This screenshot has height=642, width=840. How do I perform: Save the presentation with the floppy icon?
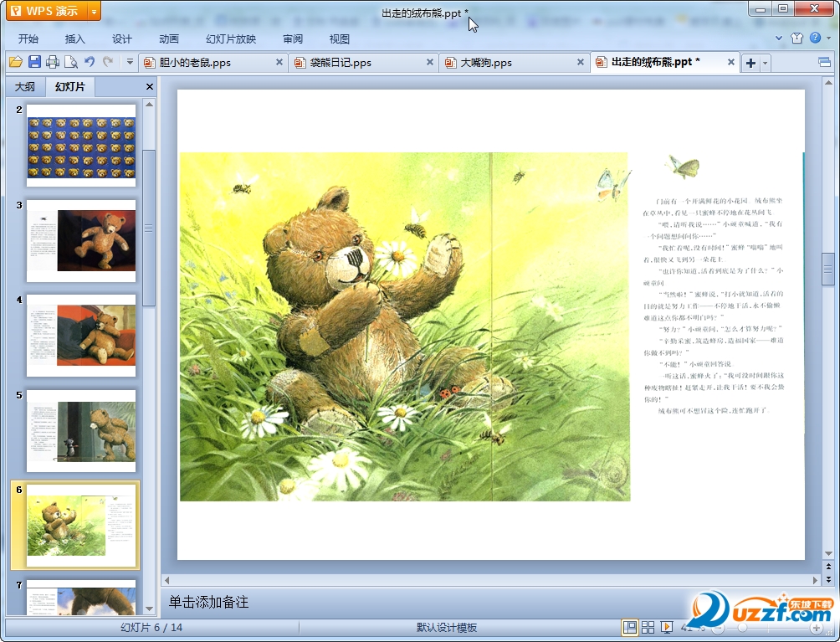click(x=34, y=62)
